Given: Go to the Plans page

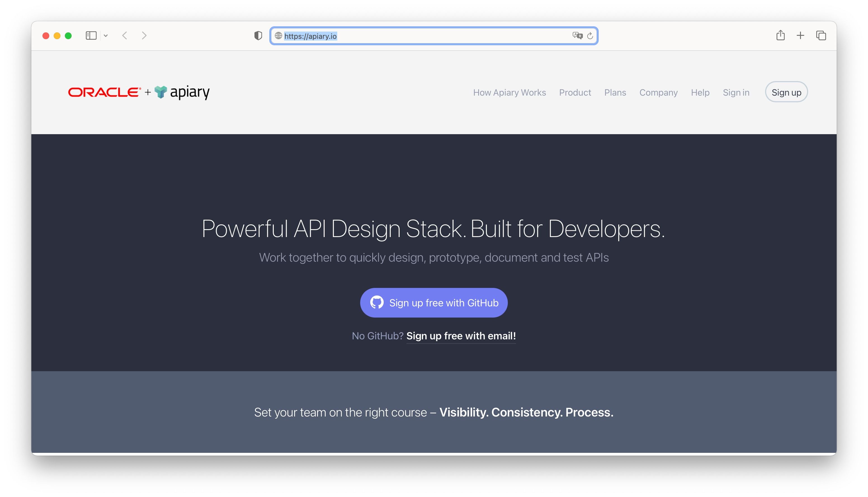Looking at the screenshot, I should coord(615,93).
